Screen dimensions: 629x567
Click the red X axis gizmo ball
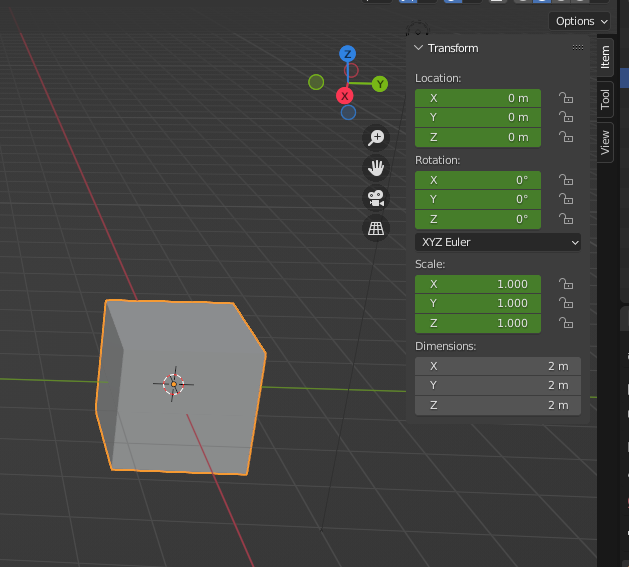[345, 96]
